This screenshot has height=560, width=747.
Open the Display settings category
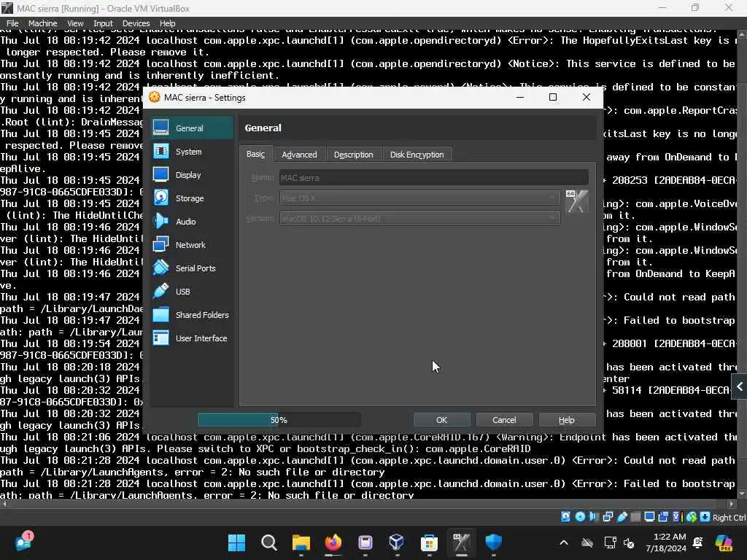tap(193, 175)
